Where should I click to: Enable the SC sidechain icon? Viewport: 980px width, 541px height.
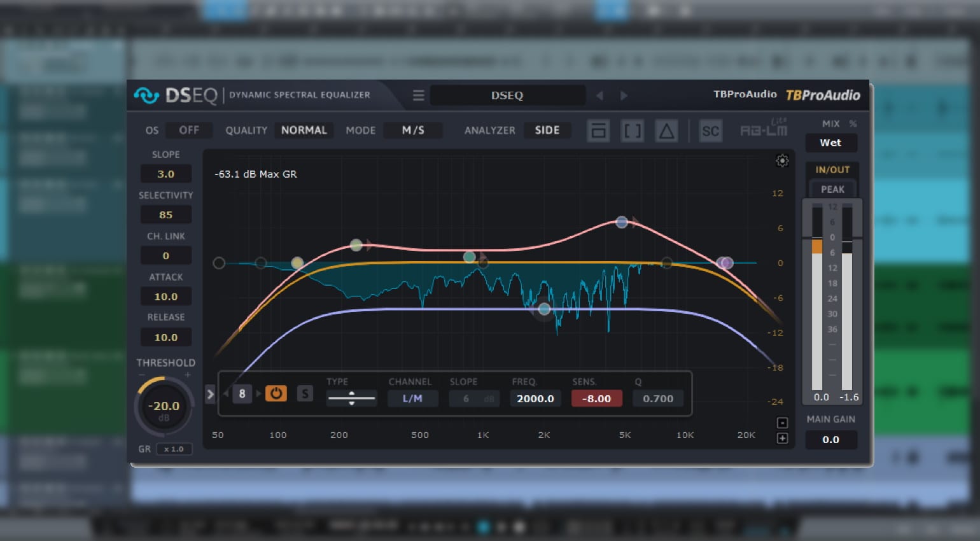[710, 130]
